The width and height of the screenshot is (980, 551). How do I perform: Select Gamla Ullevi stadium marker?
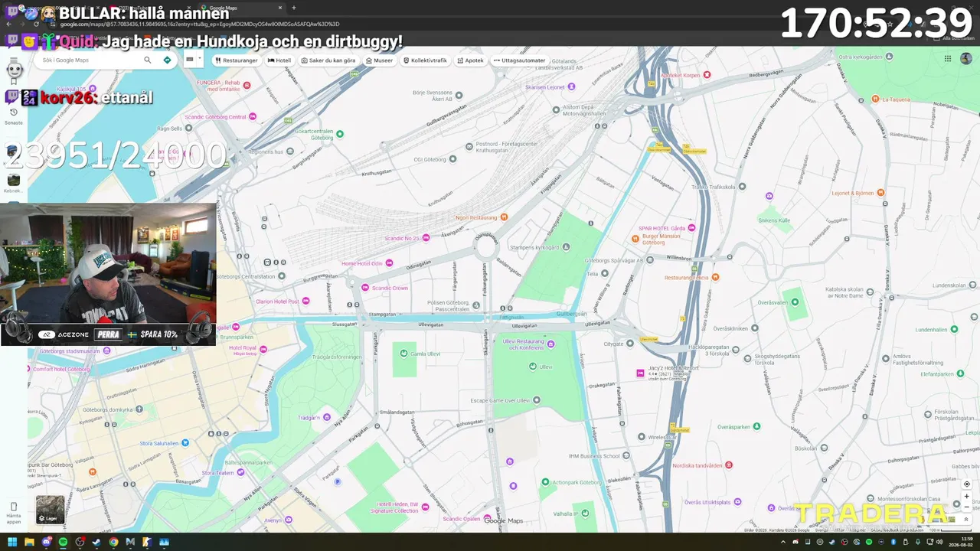tap(405, 354)
